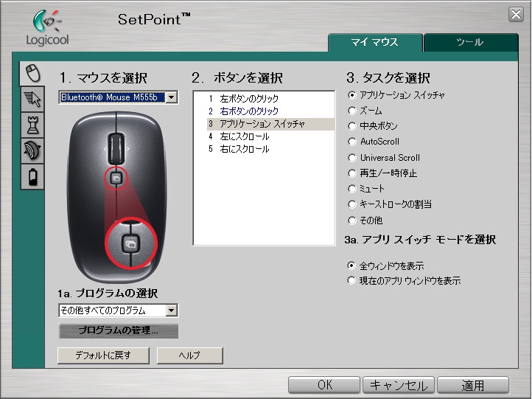Viewport: 532px width, 399px height.
Task: Click the application switcher button on mouse image
Action: (116, 178)
